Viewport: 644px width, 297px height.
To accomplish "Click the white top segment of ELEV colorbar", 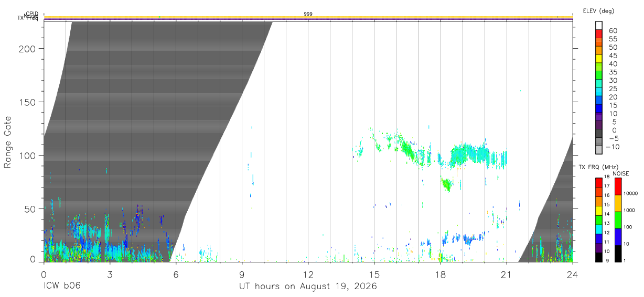I will click(599, 25).
